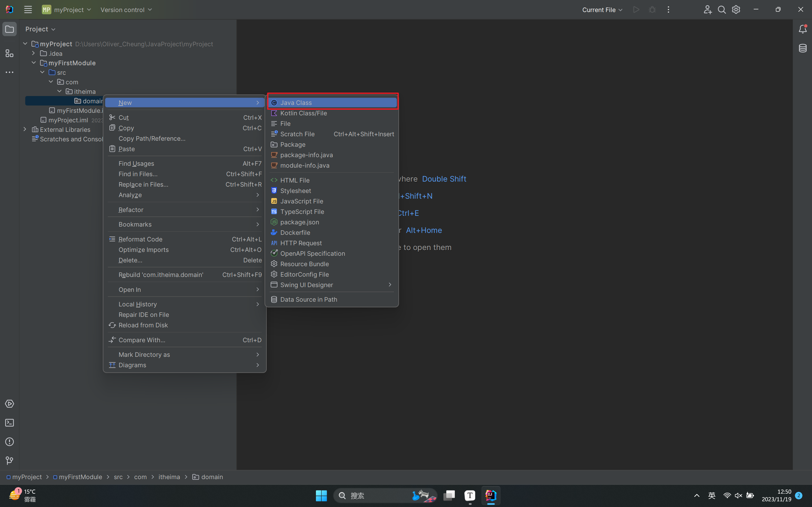Screen dimensions: 812x507
Task: Choose Kotlin Class/File menu entry
Action: pyautogui.click(x=303, y=113)
